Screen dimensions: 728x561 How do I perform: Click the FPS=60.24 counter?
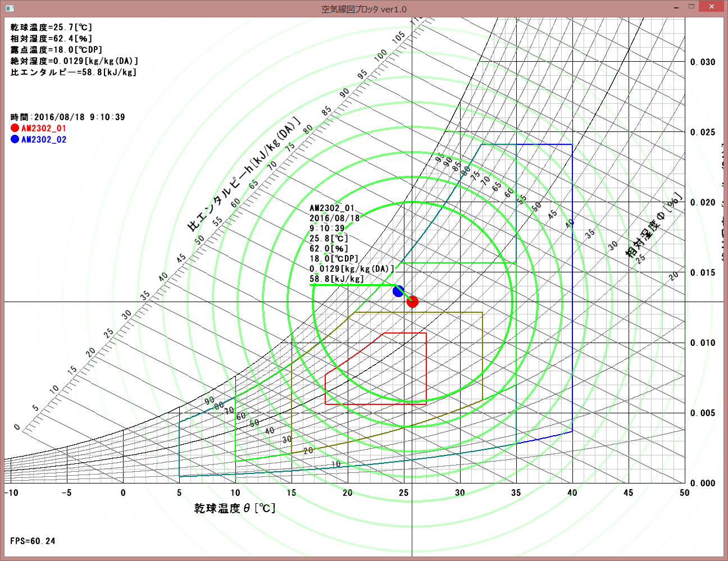[33, 541]
